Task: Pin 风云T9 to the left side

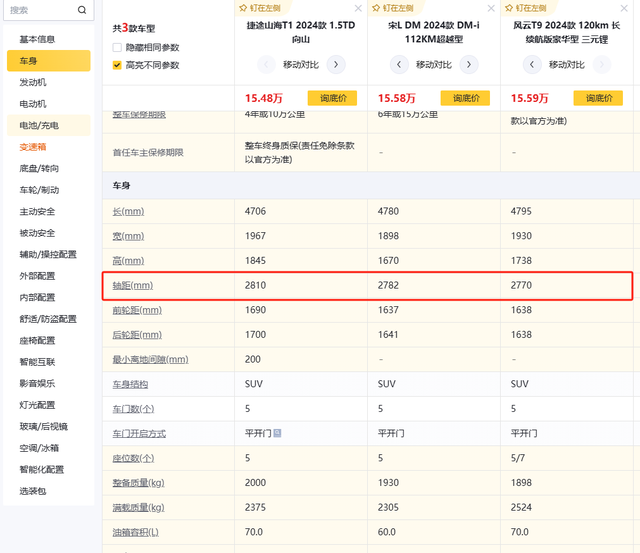Action: click(x=526, y=8)
